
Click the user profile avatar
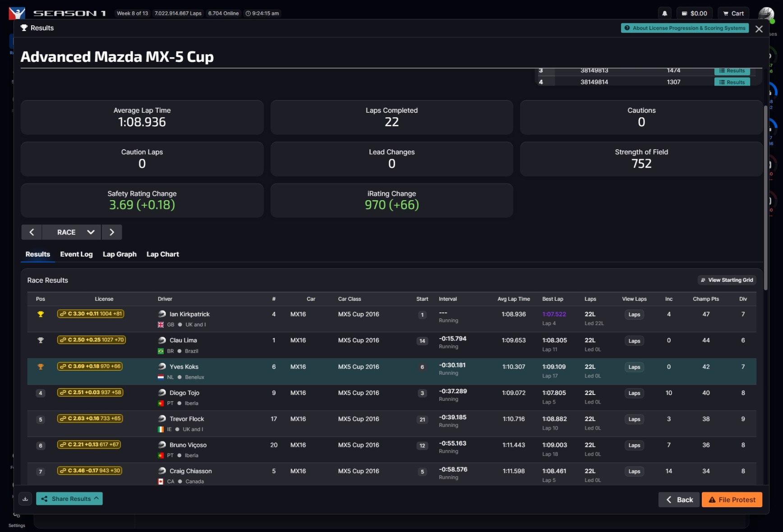pyautogui.click(x=766, y=14)
